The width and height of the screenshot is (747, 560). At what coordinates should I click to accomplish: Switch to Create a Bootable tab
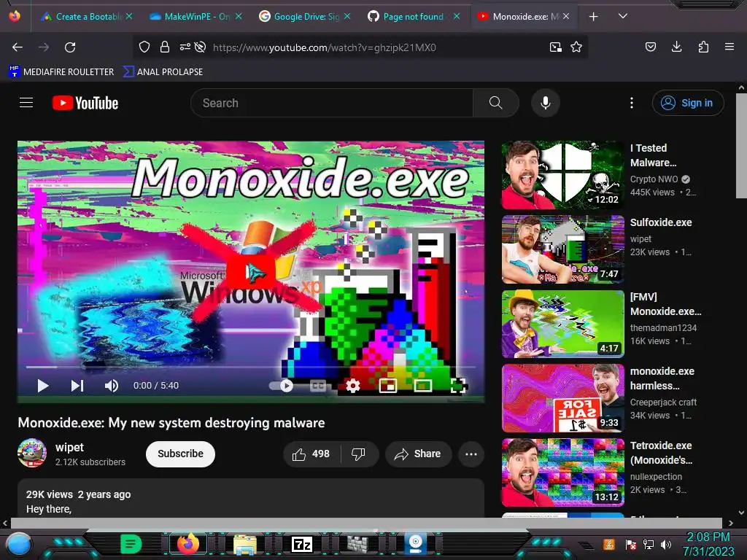tap(87, 16)
